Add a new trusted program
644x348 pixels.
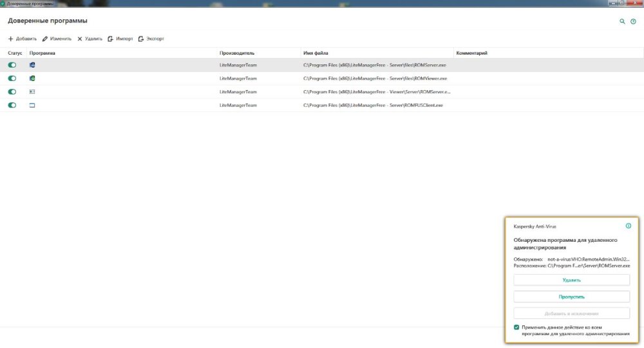click(22, 39)
